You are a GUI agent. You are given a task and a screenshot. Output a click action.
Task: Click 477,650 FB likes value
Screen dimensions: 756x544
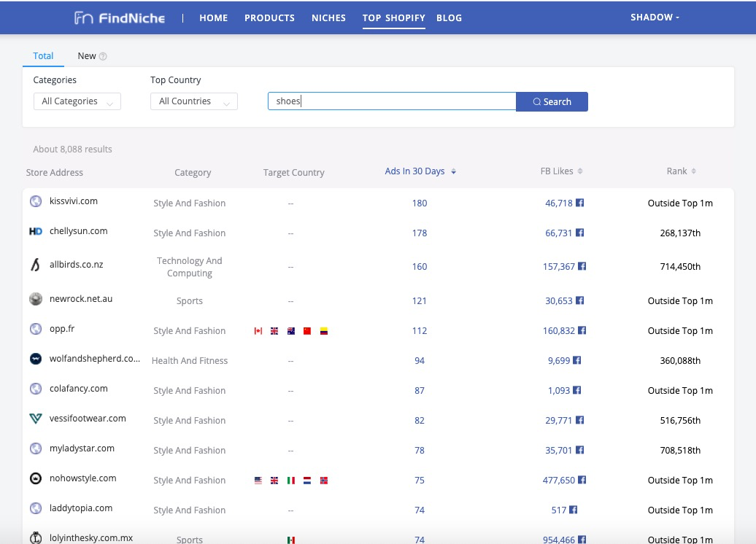(x=559, y=480)
